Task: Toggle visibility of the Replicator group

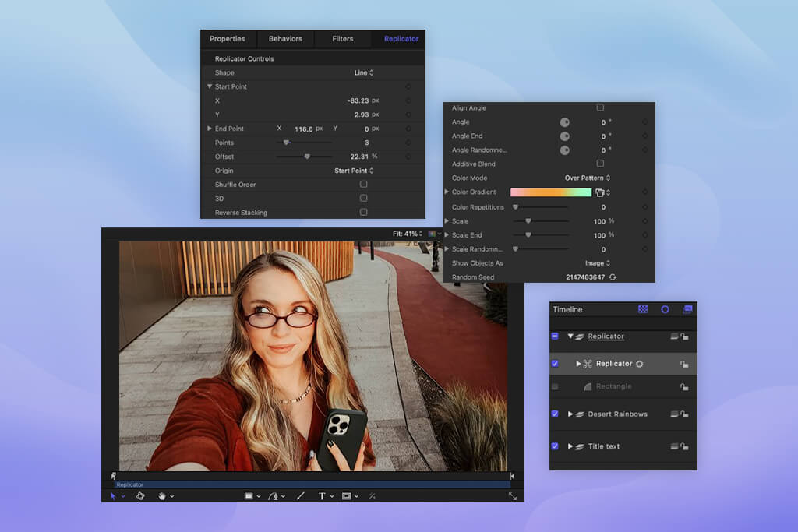Action: click(555, 336)
